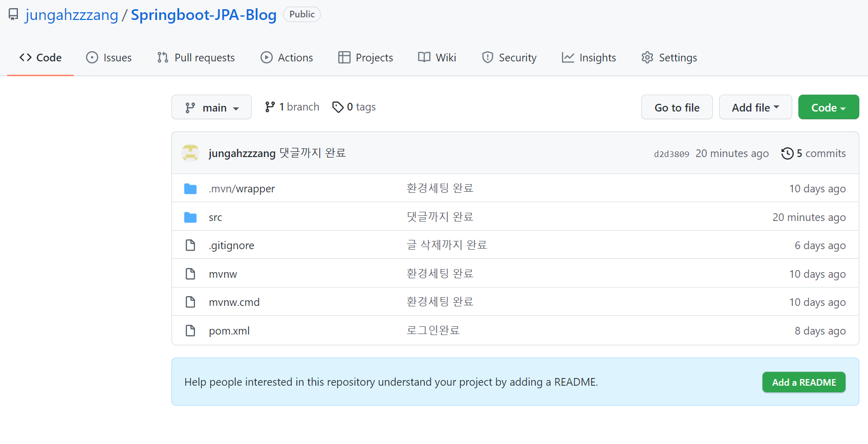Click the .mvn/wrapper folder icon
The height and width of the screenshot is (444, 868).
coord(190,189)
